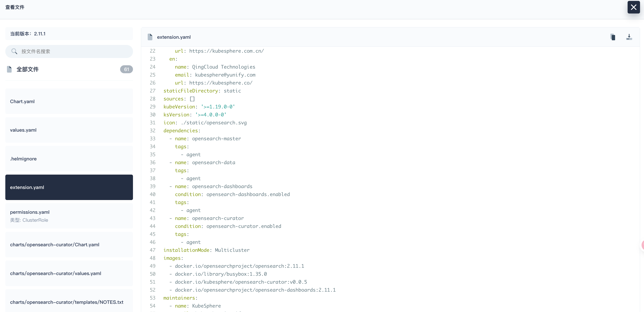This screenshot has height=312, width=644.
Task: Click line 32 dependencies key
Action: [182, 131]
